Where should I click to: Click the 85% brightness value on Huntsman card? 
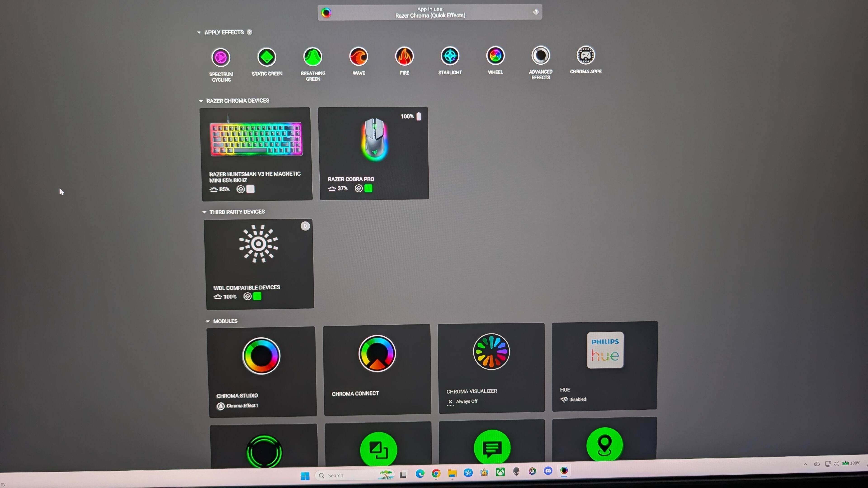pos(224,189)
